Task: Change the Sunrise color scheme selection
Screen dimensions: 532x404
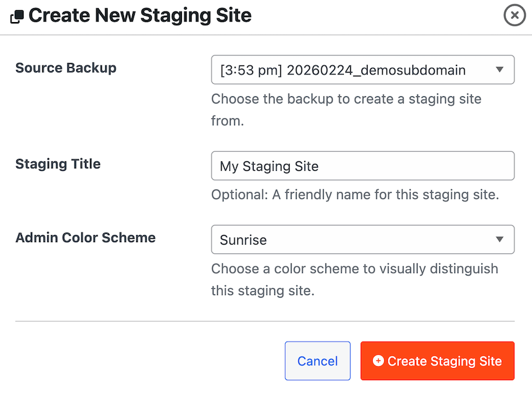Action: click(363, 240)
